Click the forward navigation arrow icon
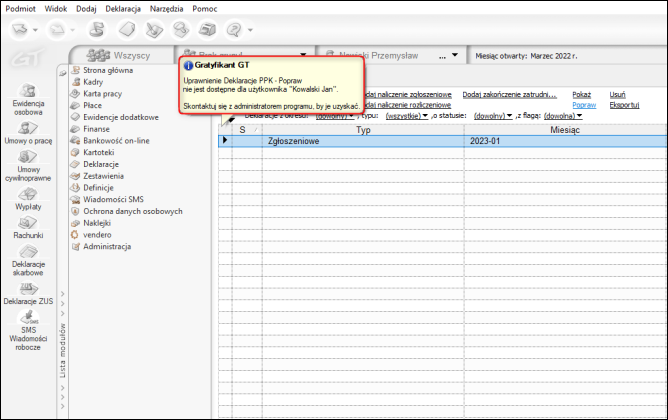This screenshot has width=668, height=420. [x=58, y=30]
